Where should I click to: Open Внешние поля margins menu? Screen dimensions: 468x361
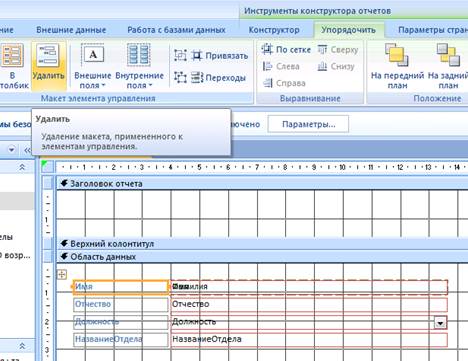92,66
